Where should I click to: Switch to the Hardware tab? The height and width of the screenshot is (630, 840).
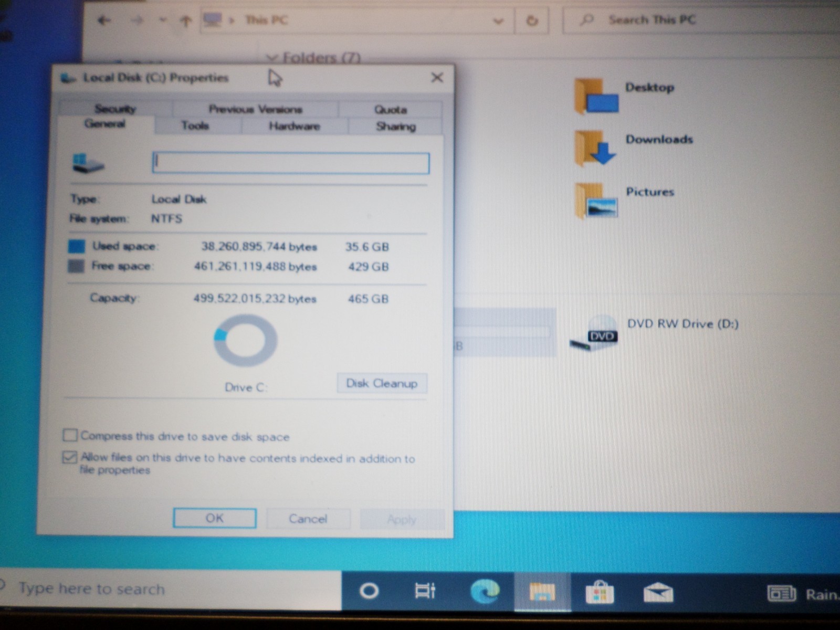295,126
